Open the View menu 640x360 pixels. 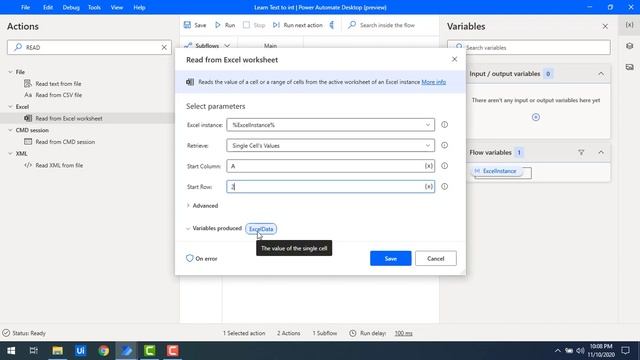click(117, 7)
